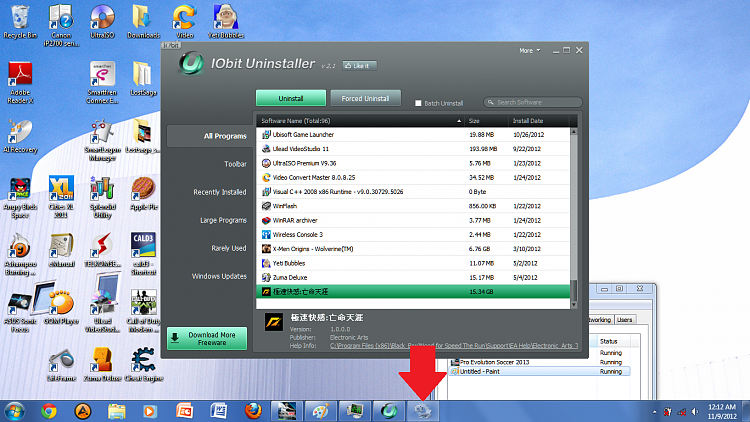
Task: Open the Apple Pie desktop icon
Action: (143, 194)
